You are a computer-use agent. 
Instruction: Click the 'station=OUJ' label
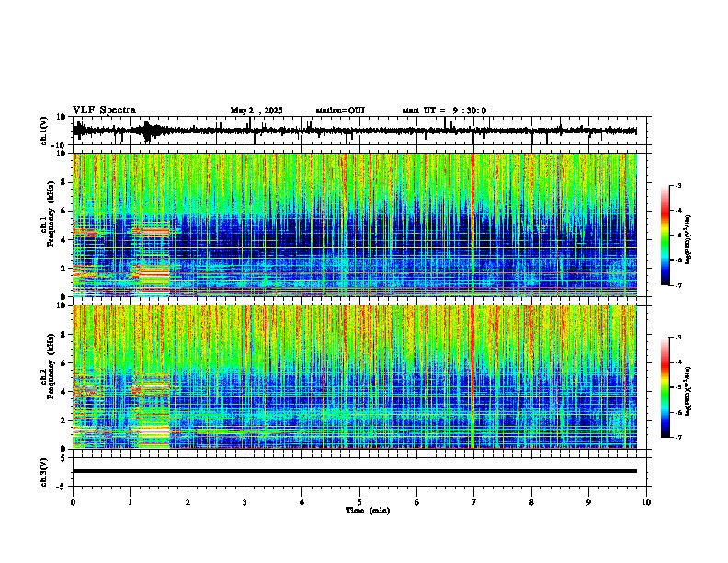340,110
